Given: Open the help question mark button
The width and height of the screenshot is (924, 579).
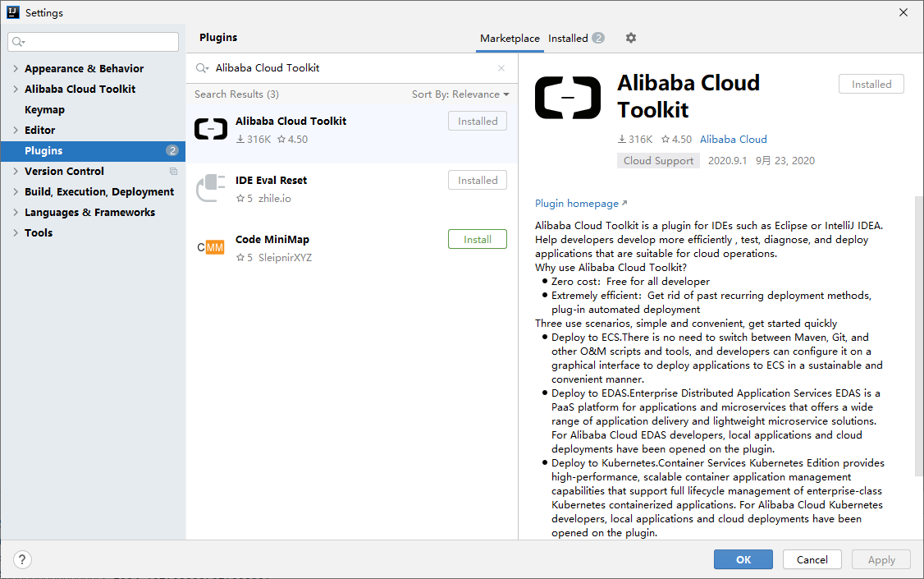Looking at the screenshot, I should [x=22, y=559].
